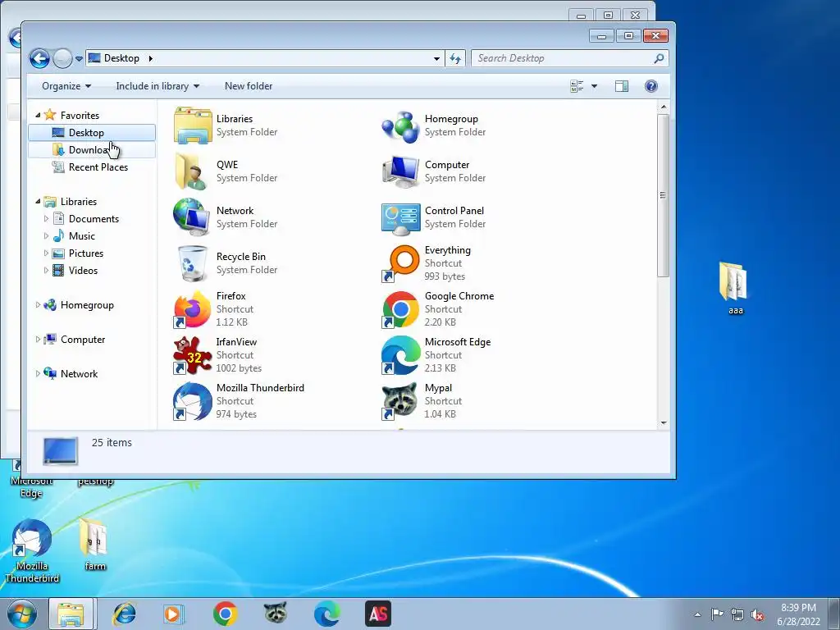Select the Control Panel icon
This screenshot has height=630, width=840.
(x=400, y=218)
